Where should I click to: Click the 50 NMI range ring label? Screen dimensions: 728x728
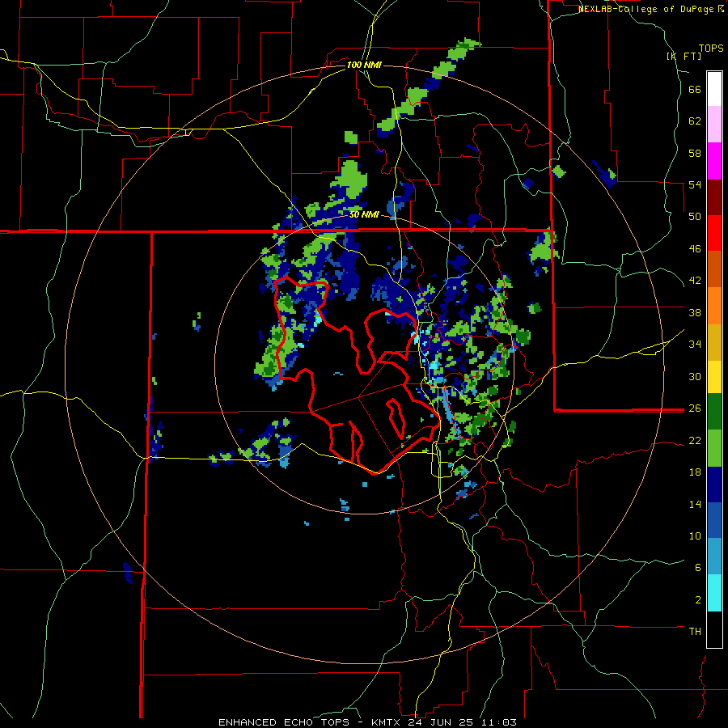(x=364, y=215)
